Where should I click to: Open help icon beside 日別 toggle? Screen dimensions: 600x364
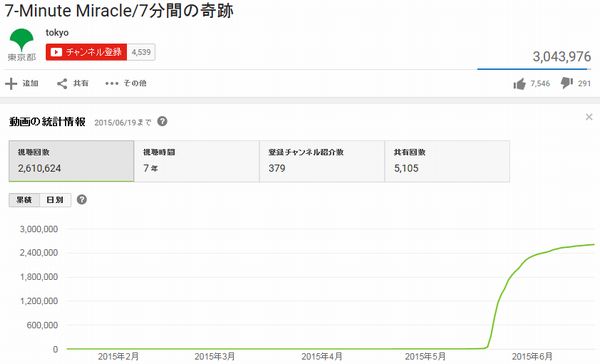[82, 199]
